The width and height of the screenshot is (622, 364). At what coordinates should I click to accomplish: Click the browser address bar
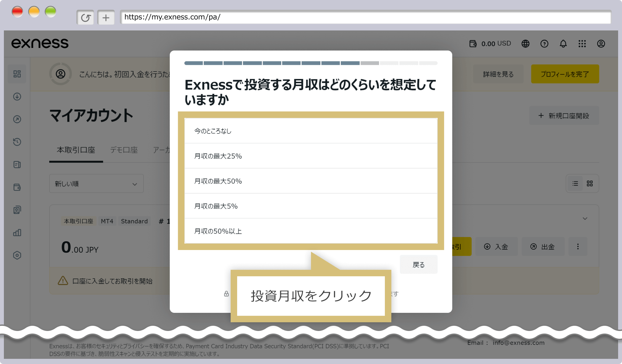(365, 17)
